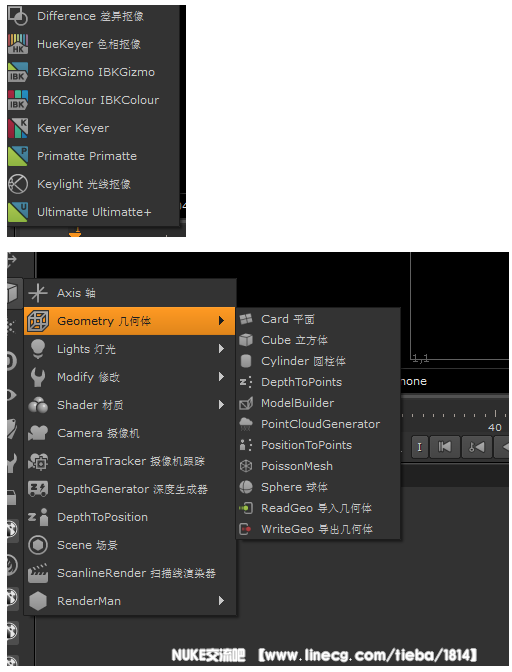Select DepthToPoints in Geometry submenu
The image size is (512, 672).
pos(318,382)
